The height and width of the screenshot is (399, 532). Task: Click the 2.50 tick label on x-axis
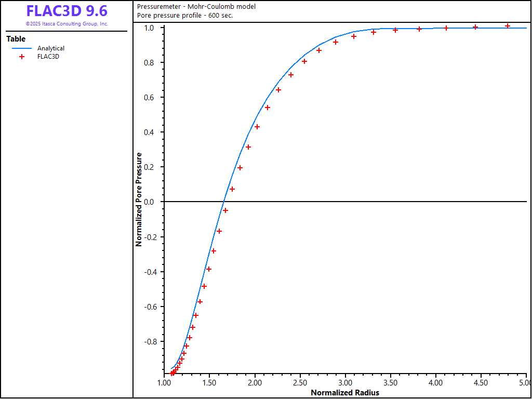(300, 383)
